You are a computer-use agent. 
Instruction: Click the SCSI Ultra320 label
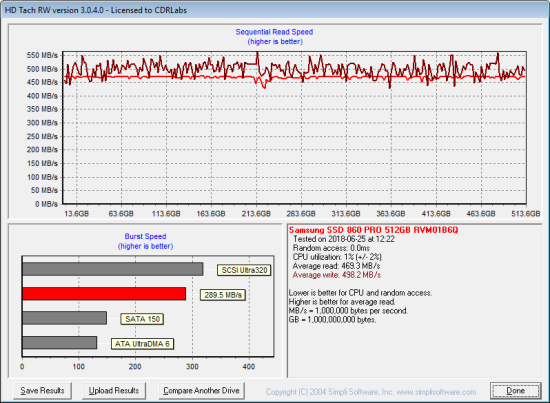coord(244,270)
